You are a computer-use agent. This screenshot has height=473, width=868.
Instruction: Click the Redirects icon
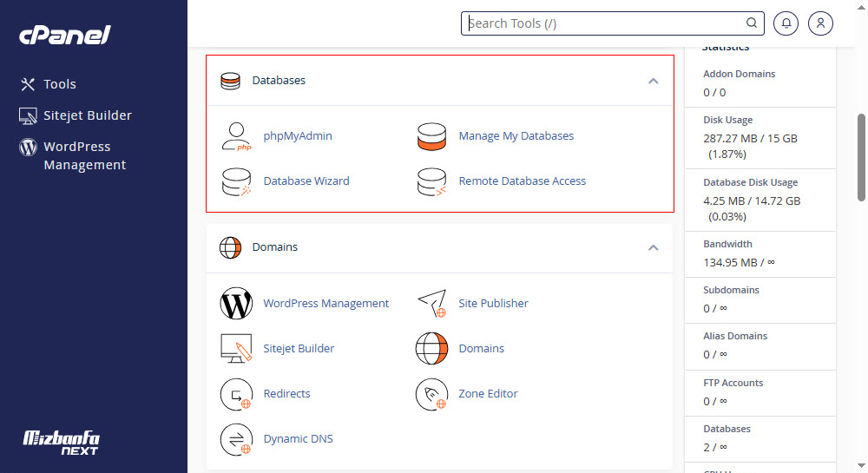pos(236,394)
